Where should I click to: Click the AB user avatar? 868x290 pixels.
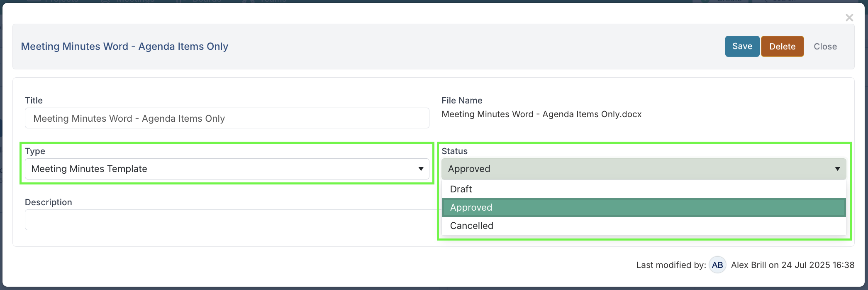coord(717,265)
